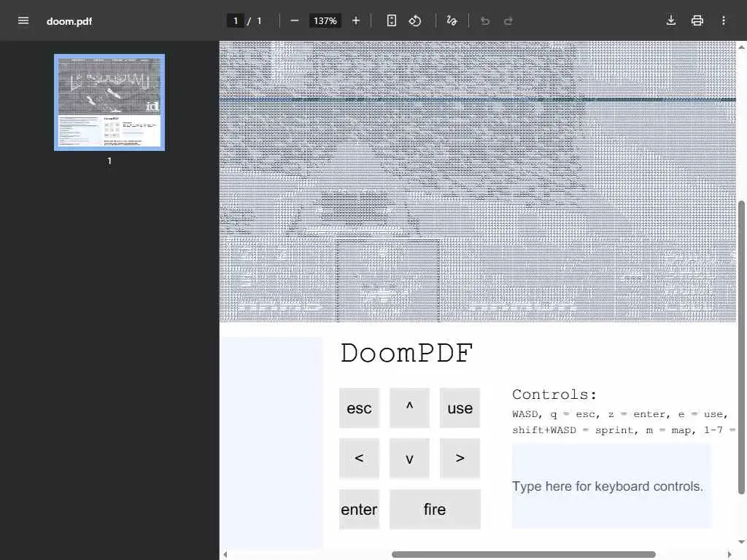Click the scroll down arrow
The height and width of the screenshot is (560, 747).
pos(741,542)
